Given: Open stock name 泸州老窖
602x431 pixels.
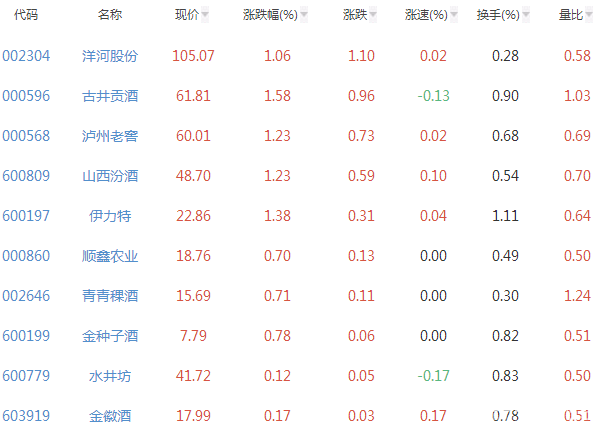Looking at the screenshot, I should pos(110,136).
